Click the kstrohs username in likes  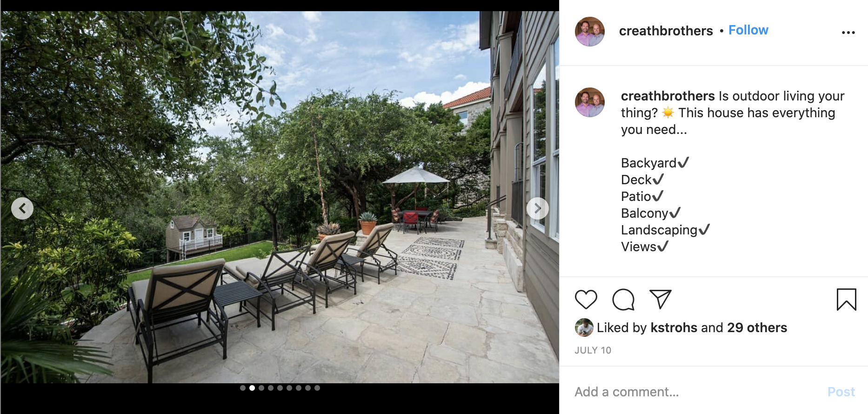click(674, 327)
